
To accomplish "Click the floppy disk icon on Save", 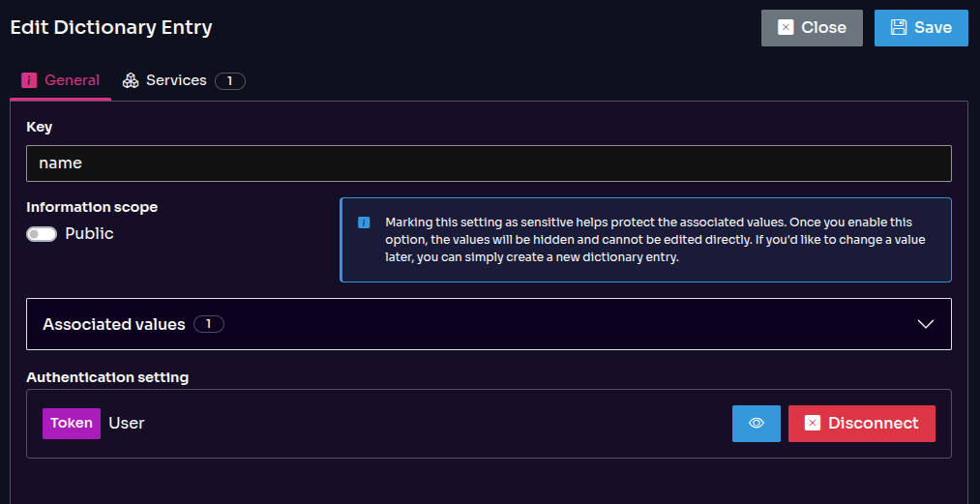I will 899,28.
